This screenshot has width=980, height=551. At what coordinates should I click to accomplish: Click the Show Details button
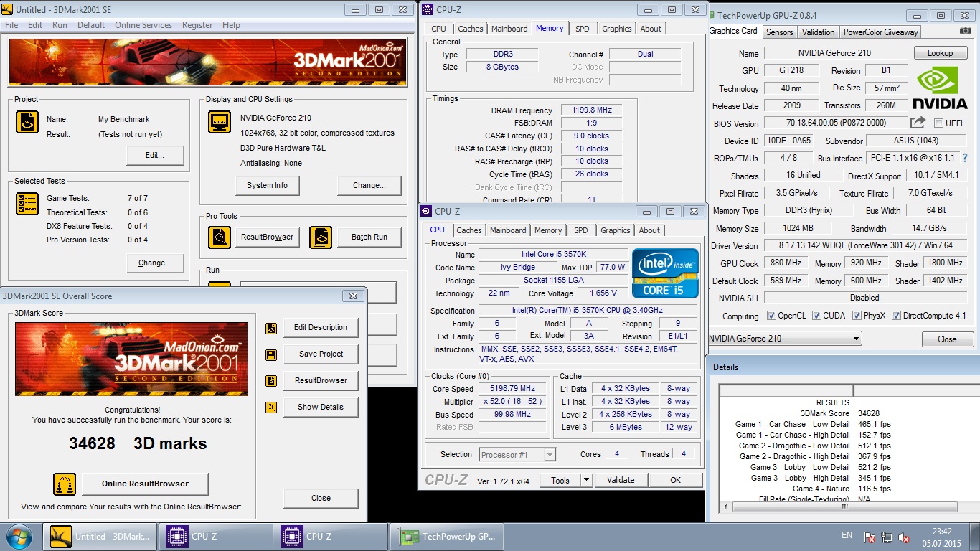[x=321, y=407]
